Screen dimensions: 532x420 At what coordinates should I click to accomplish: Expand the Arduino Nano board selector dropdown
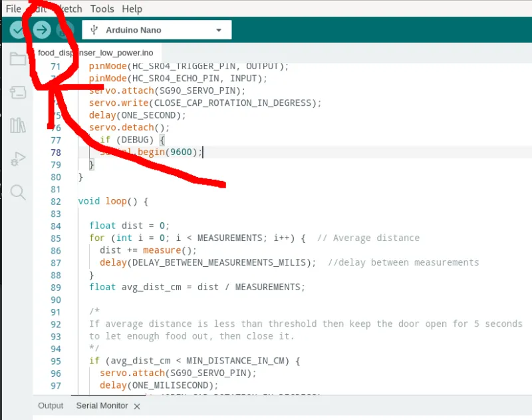pyautogui.click(x=218, y=29)
